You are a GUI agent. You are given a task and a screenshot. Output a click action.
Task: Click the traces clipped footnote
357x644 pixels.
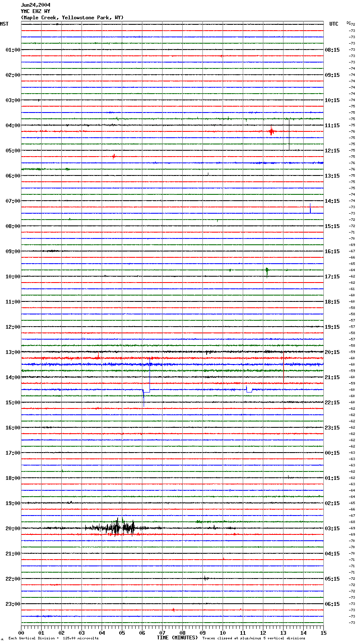pos(254,639)
